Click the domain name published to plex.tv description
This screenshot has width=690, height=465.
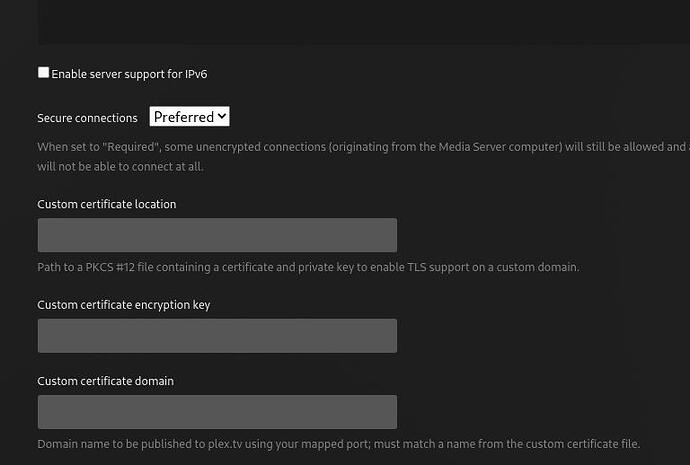[x=338, y=444]
